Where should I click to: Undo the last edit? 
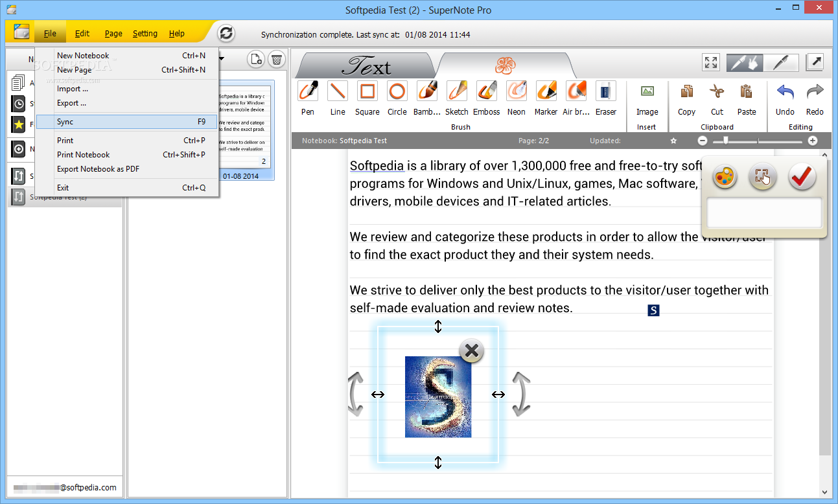[x=785, y=91]
